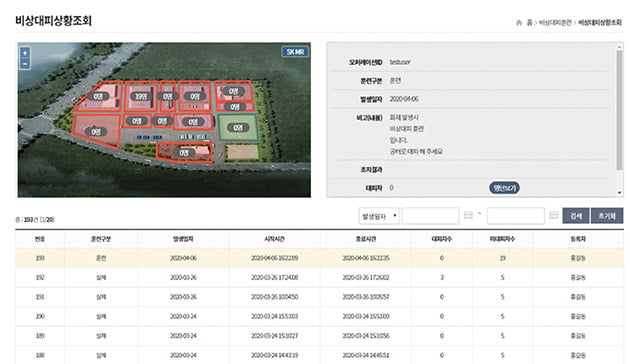Open the start date calendar icon
The height and width of the screenshot is (364, 630).
point(468,215)
